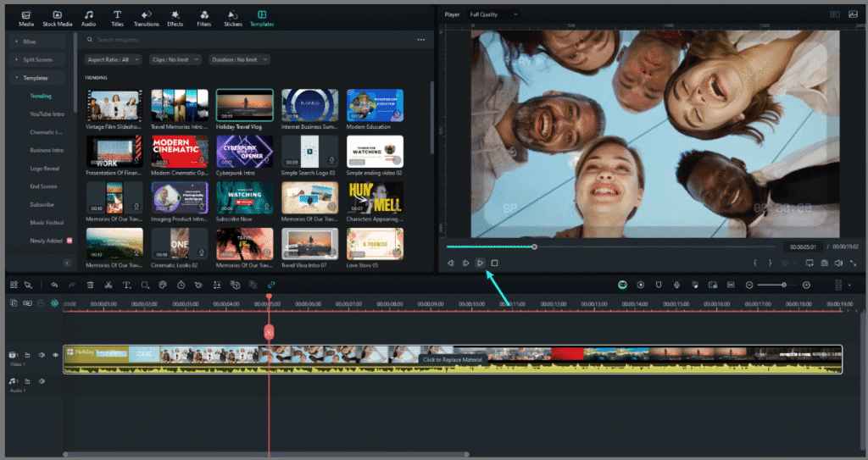
Task: Open the Speed stopwatch tool
Action: (181, 285)
